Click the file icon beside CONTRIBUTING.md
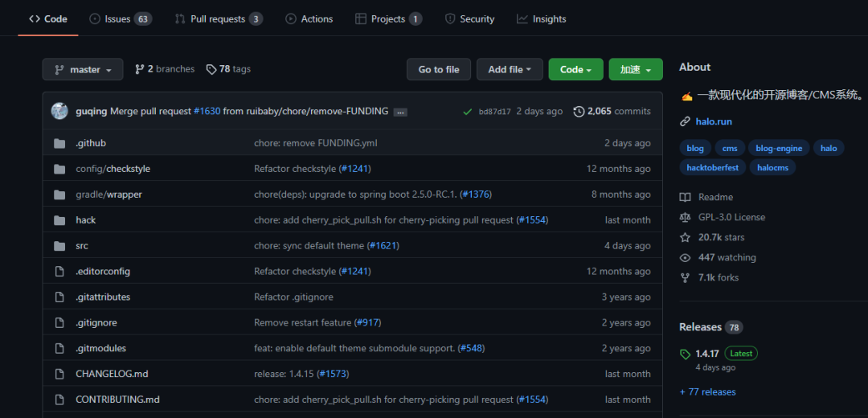Viewport: 868px width, 418px height. point(59,400)
